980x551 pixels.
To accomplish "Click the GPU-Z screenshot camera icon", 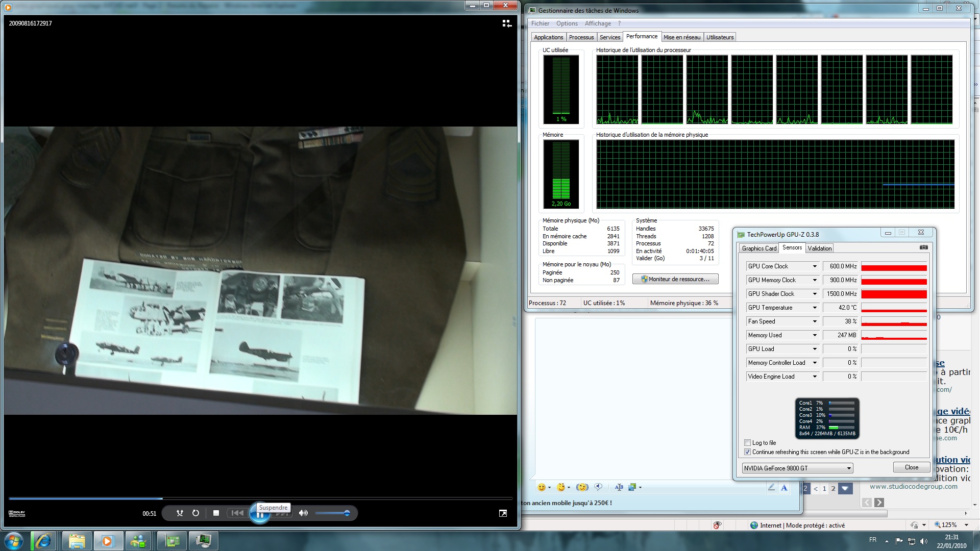I will pyautogui.click(x=923, y=247).
